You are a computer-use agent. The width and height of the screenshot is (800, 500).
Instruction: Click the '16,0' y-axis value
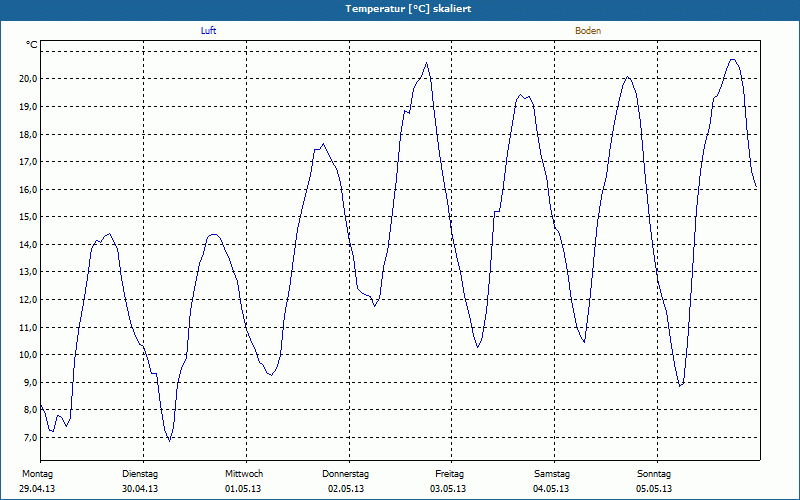click(28, 189)
